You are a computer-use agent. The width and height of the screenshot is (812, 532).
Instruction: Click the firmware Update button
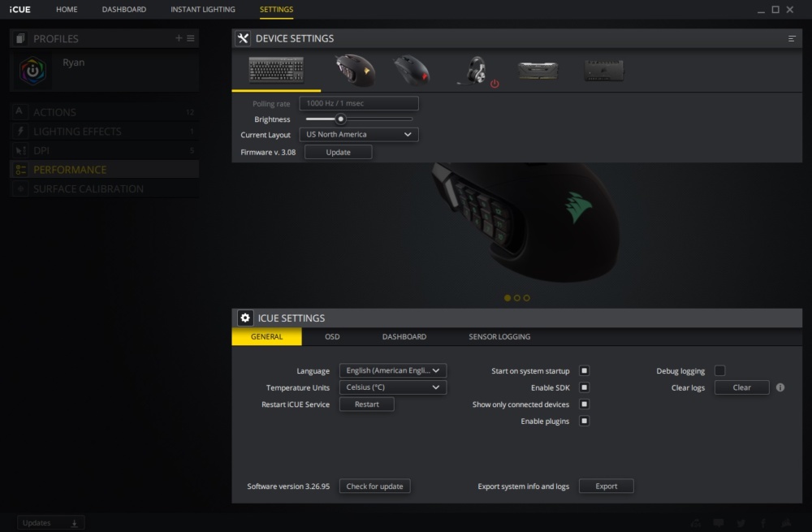pos(338,153)
